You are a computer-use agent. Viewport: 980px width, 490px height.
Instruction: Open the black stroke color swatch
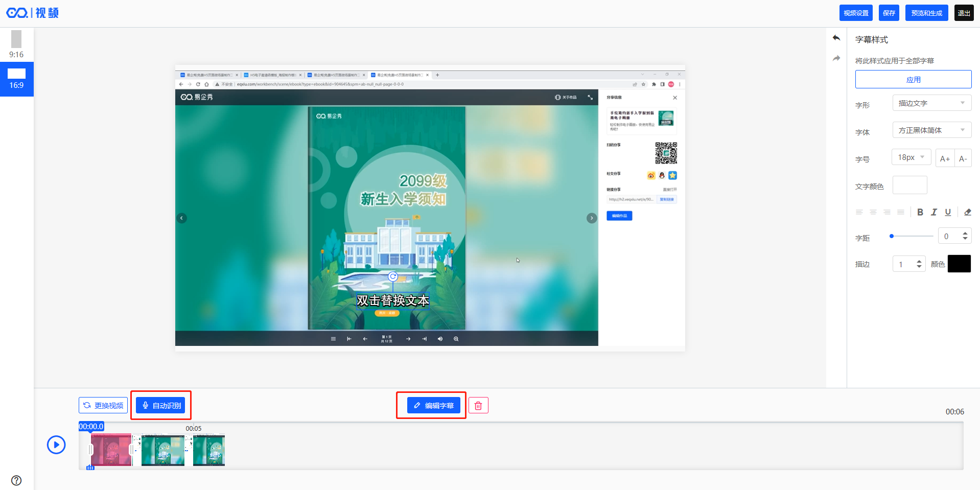(959, 264)
